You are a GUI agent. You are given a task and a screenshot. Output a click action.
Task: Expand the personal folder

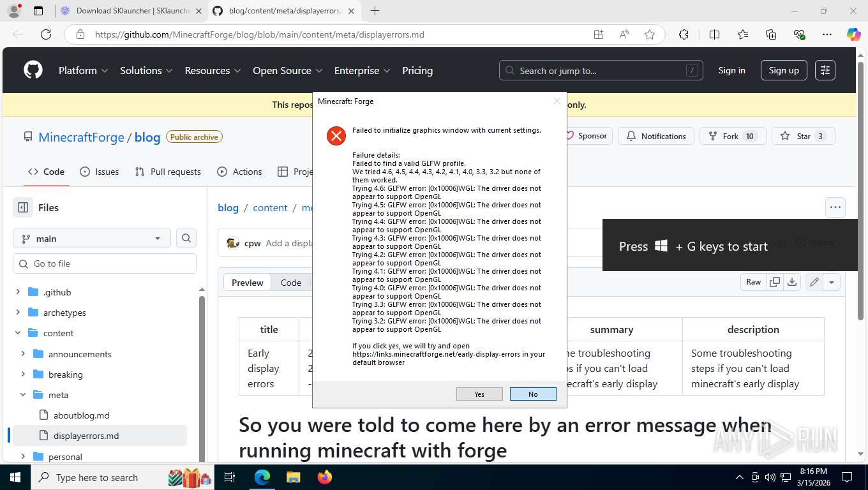(23, 457)
